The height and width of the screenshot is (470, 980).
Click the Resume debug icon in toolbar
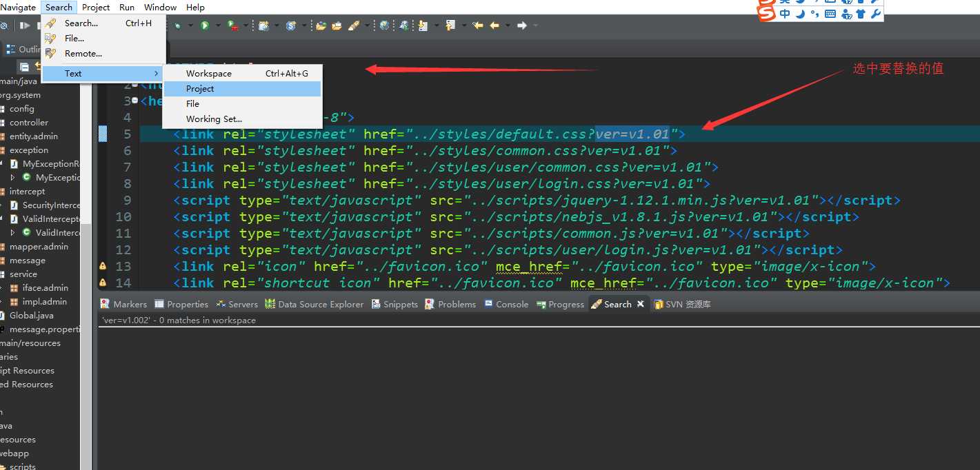(25, 25)
